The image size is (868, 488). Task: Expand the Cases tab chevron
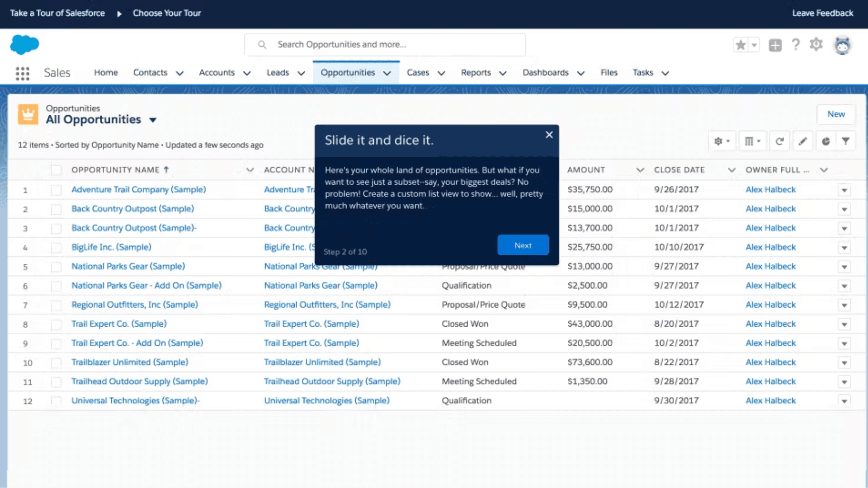click(x=441, y=73)
